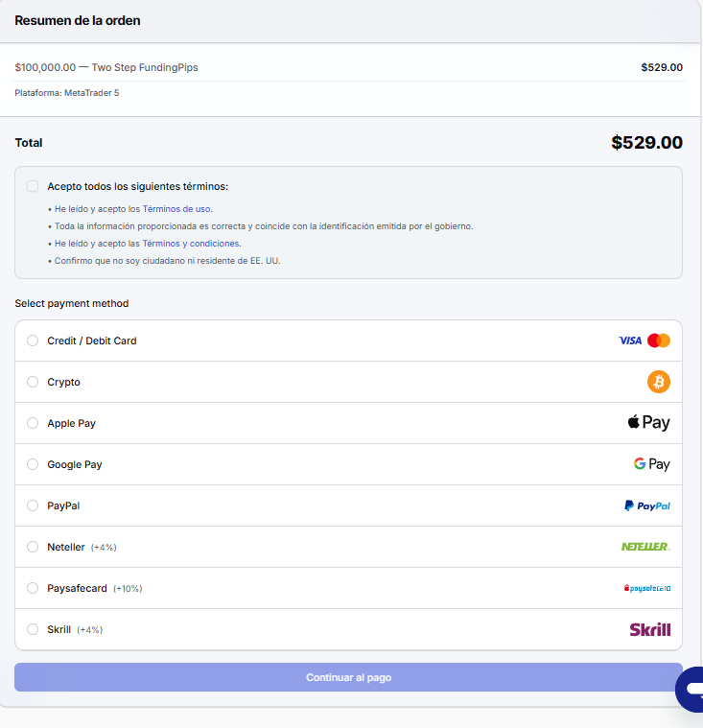The image size is (703, 728).
Task: Click the bold total amount $529.00
Action: [646, 142]
